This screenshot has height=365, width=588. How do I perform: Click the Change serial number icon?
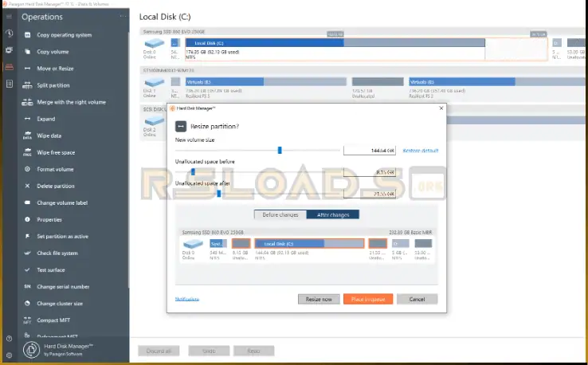(29, 286)
